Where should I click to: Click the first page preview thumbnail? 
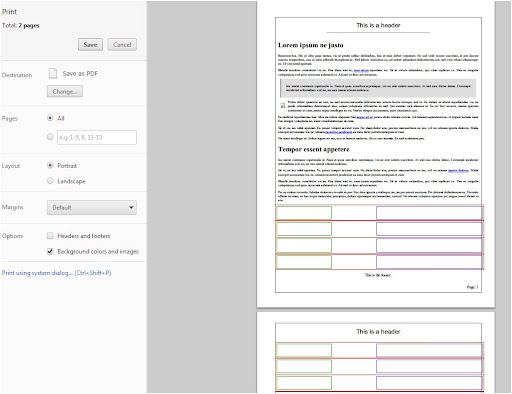376,154
